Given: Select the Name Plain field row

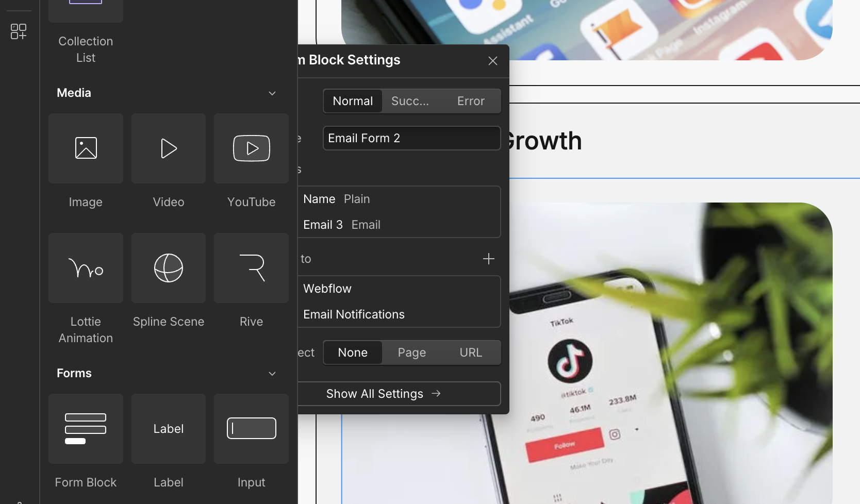Looking at the screenshot, I should tap(399, 199).
